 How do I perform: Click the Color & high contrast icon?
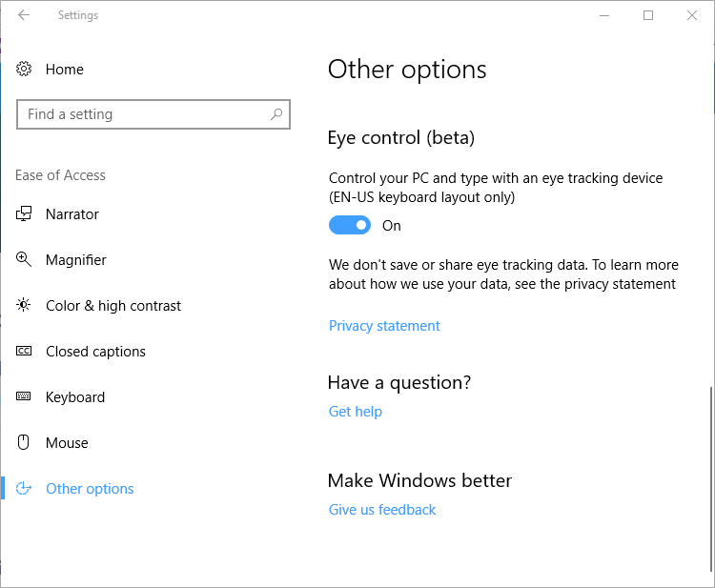(x=25, y=306)
